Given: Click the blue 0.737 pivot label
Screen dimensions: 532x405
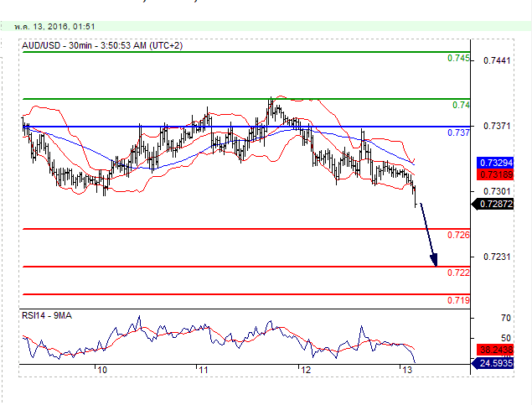Looking at the screenshot, I should click(x=458, y=132).
